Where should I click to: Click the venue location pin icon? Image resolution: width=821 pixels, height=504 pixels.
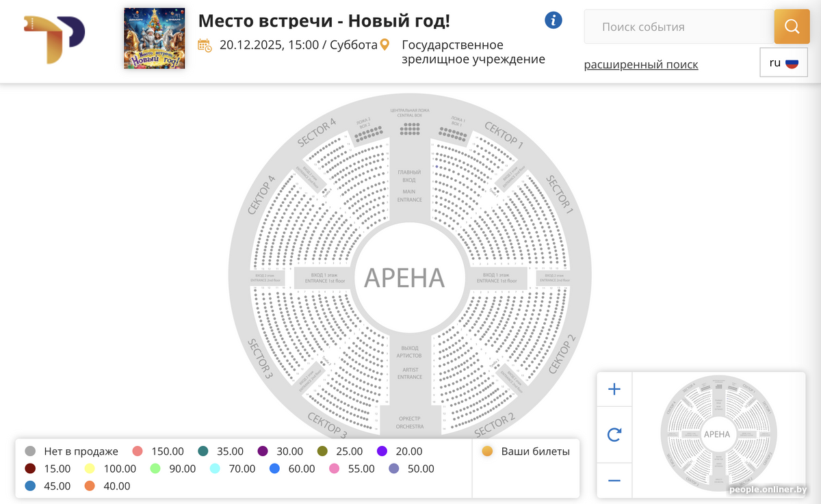(x=385, y=45)
